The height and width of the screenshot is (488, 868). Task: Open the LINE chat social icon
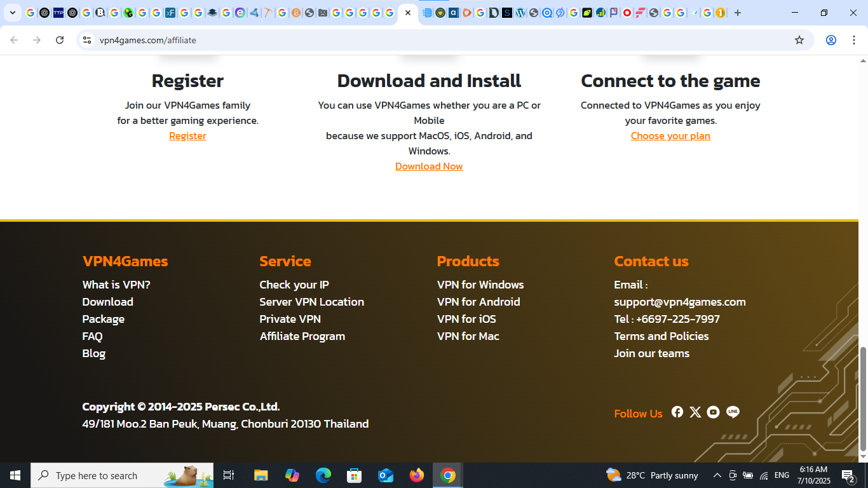click(x=733, y=412)
